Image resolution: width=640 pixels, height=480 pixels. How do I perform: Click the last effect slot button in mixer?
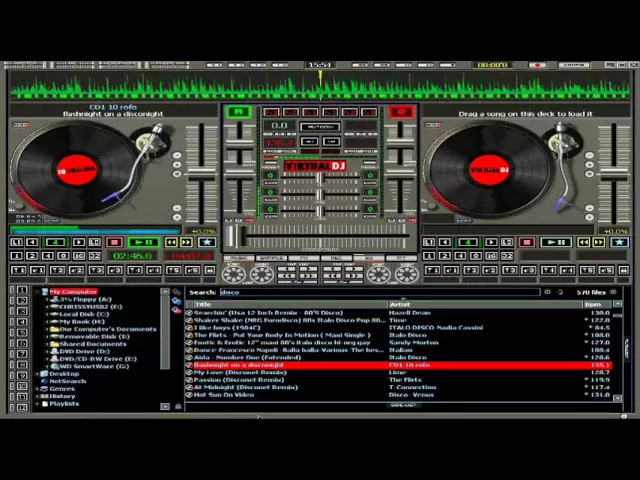point(369,112)
